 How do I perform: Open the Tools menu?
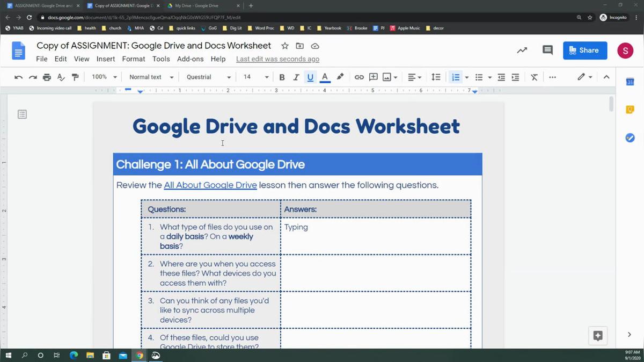(161, 59)
